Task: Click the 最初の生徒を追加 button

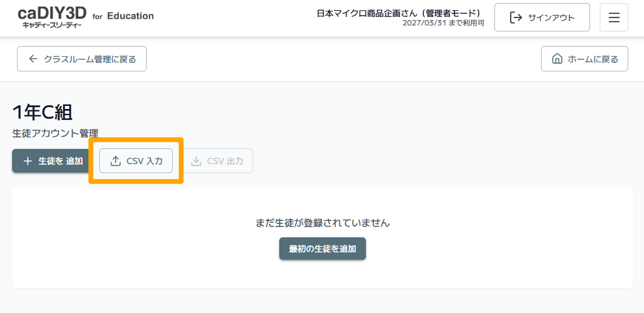Action: pyautogui.click(x=322, y=248)
